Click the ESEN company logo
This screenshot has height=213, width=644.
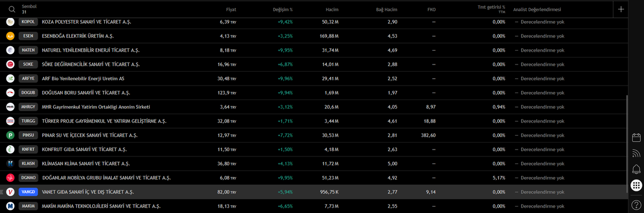pyautogui.click(x=10, y=36)
